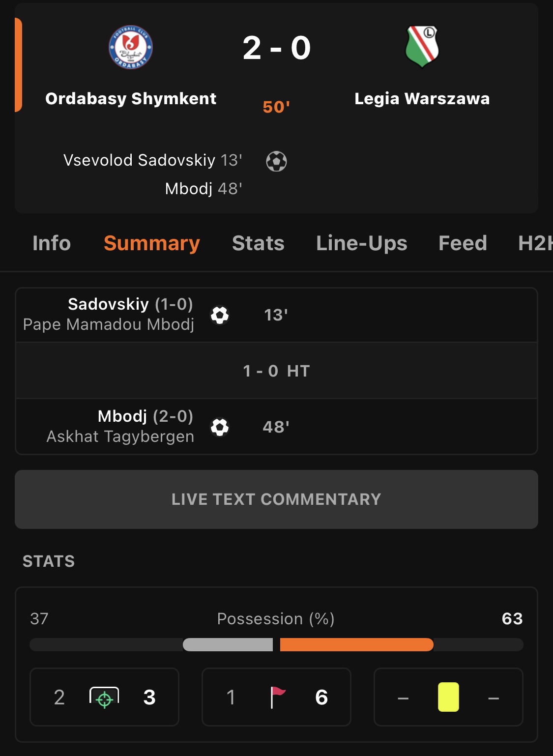Viewport: 553px width, 756px height.
Task: Select the orange possession bar segment
Action: point(357,644)
